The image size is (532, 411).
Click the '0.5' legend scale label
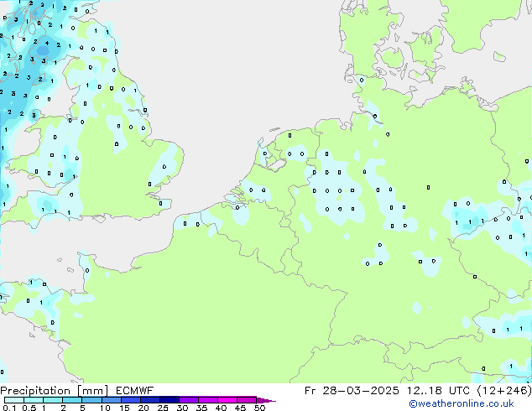29,408
